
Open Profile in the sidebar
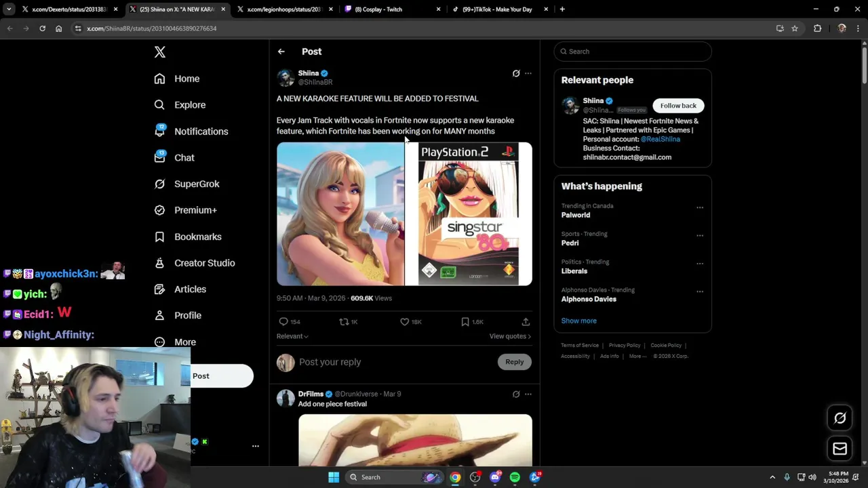178,315
